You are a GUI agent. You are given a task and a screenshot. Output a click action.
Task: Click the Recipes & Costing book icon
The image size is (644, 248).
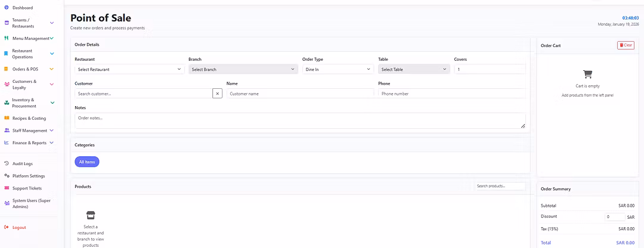click(x=6, y=118)
